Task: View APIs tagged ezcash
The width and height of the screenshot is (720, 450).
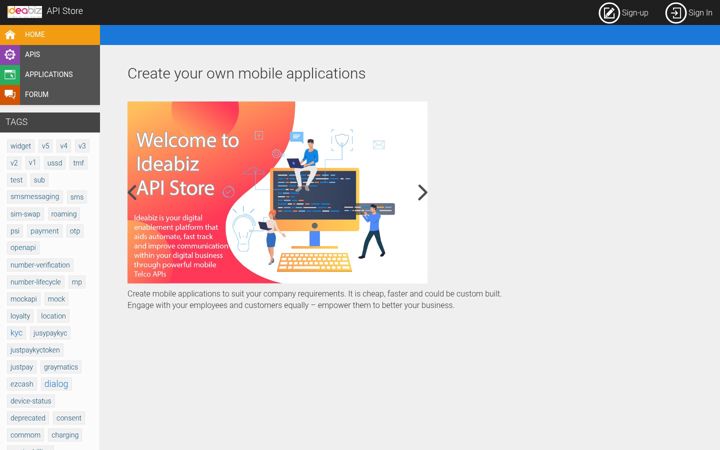Action: (x=22, y=384)
